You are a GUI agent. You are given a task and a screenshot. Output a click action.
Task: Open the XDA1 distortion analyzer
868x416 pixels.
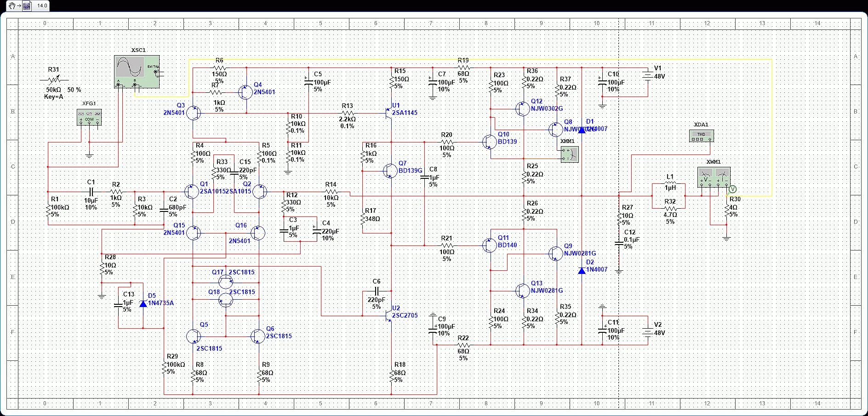coord(702,136)
